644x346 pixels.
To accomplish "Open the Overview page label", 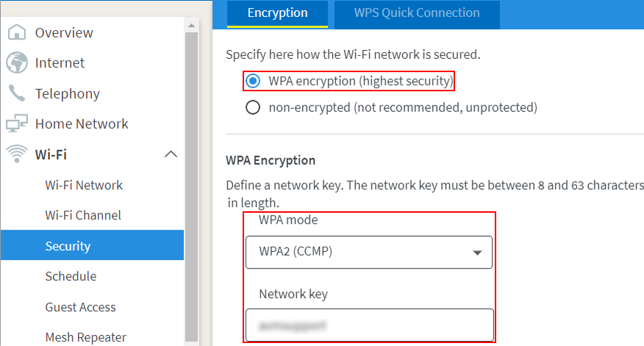I will click(64, 32).
